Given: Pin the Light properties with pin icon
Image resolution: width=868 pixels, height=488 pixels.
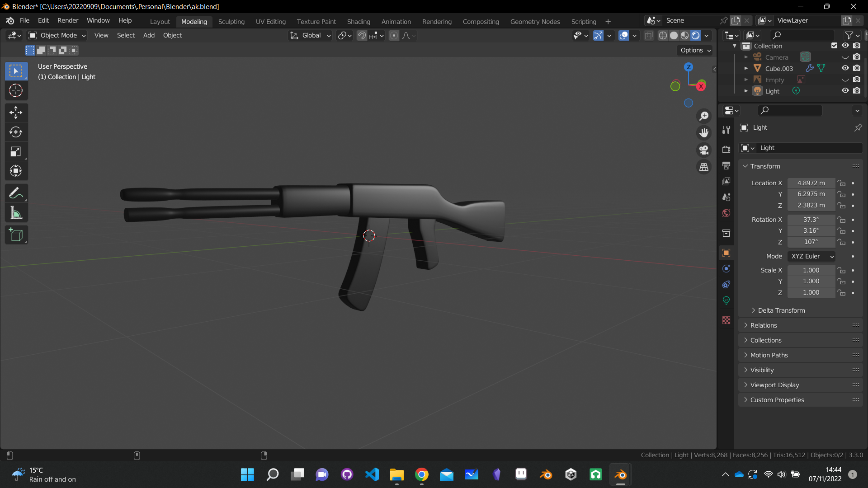Looking at the screenshot, I should 858,128.
